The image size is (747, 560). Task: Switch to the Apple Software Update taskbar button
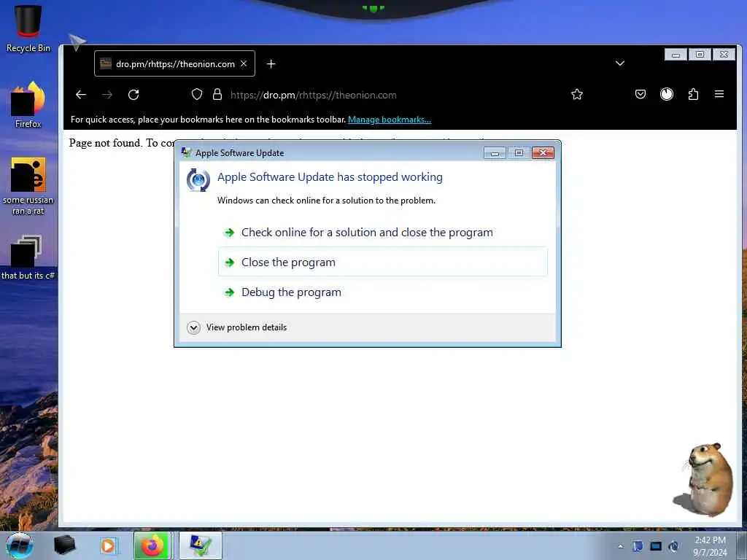(x=201, y=545)
